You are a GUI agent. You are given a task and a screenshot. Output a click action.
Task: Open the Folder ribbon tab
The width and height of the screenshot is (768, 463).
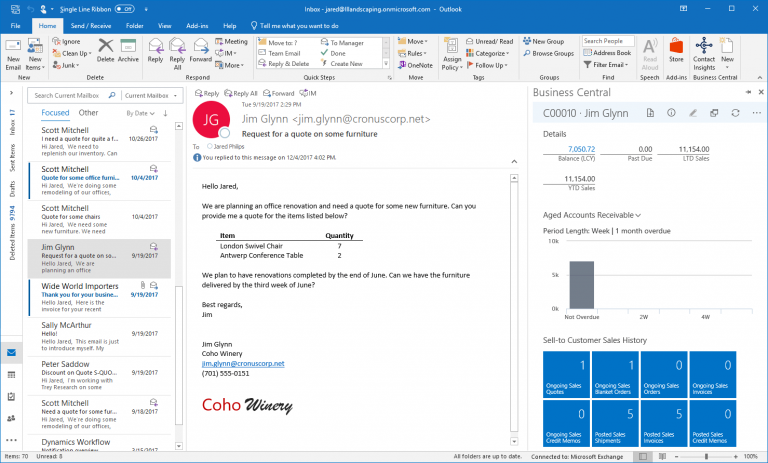click(134, 25)
